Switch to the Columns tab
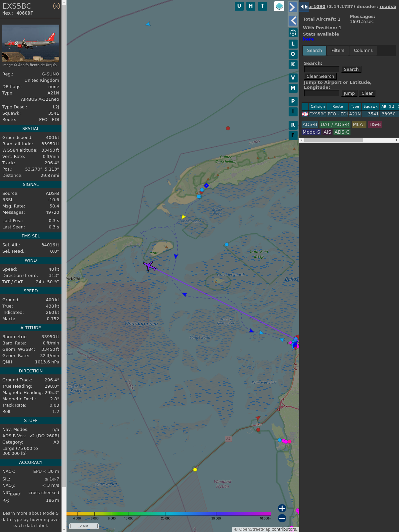 (363, 51)
